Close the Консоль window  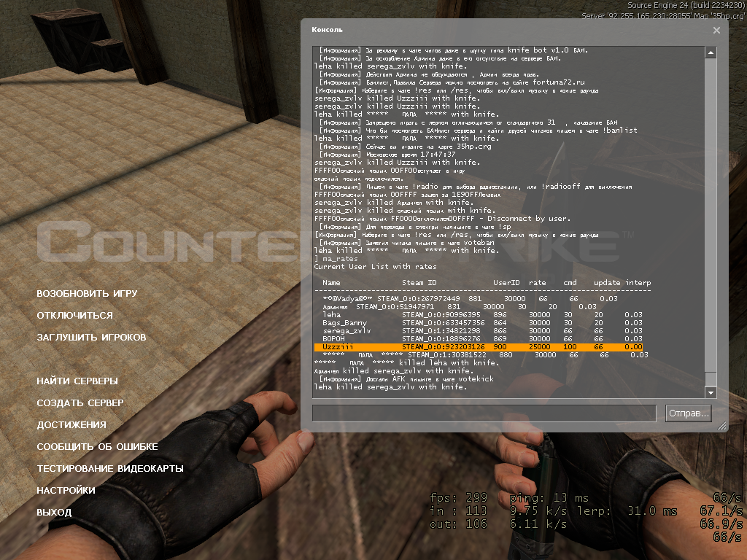(x=716, y=30)
